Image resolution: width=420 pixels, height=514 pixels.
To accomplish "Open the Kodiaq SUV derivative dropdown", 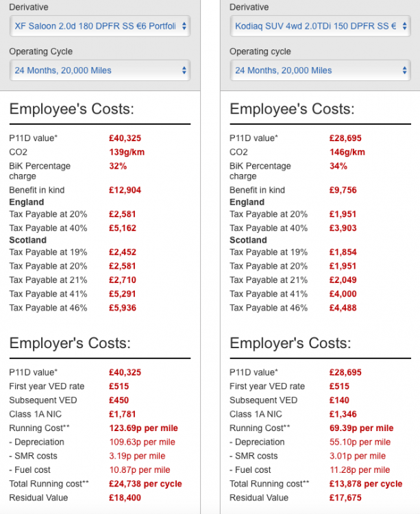I will (x=321, y=26).
